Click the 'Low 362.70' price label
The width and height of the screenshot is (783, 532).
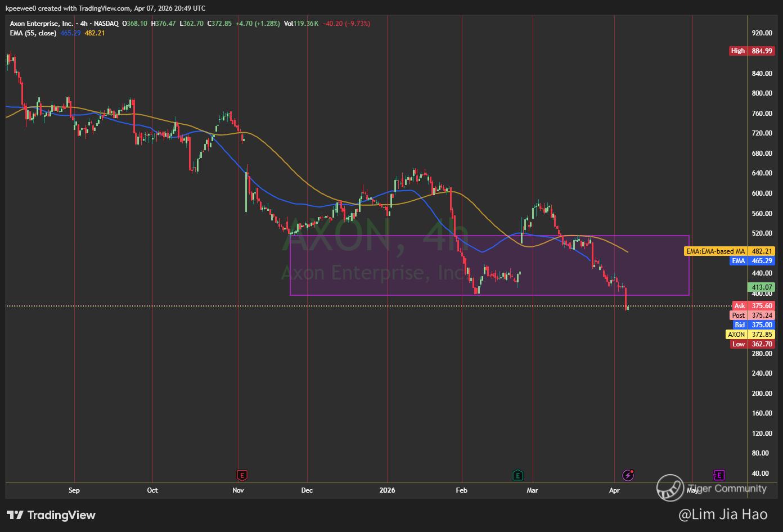pyautogui.click(x=753, y=344)
